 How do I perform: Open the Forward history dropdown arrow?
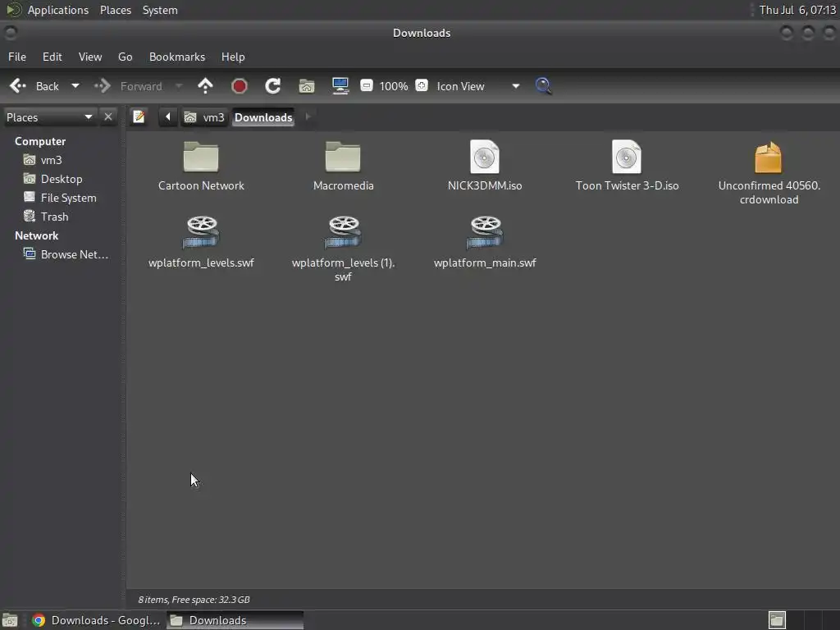coord(179,85)
